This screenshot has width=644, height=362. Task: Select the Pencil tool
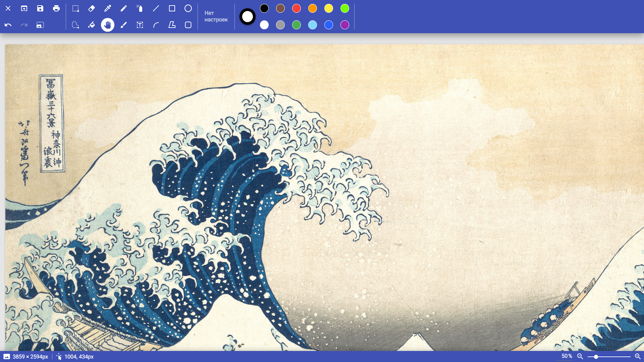point(124,8)
